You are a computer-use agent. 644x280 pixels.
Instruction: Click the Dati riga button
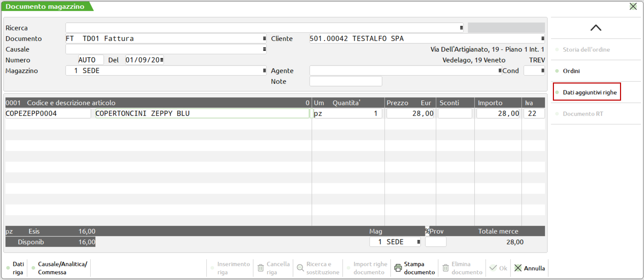click(x=18, y=268)
